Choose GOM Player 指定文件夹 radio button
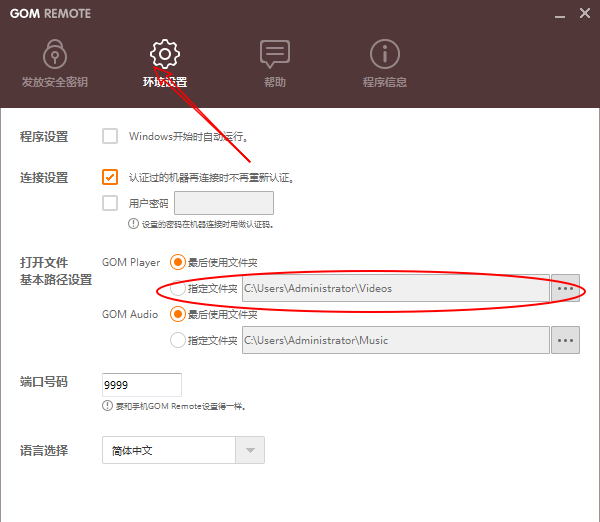 [178, 288]
